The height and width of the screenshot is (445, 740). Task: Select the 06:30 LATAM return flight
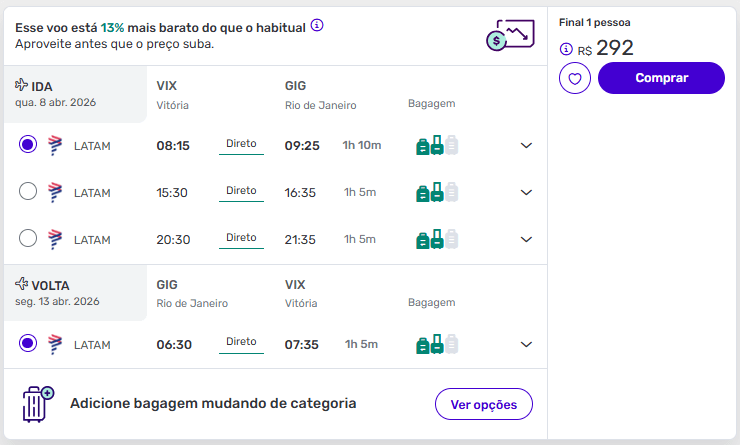[28, 344]
